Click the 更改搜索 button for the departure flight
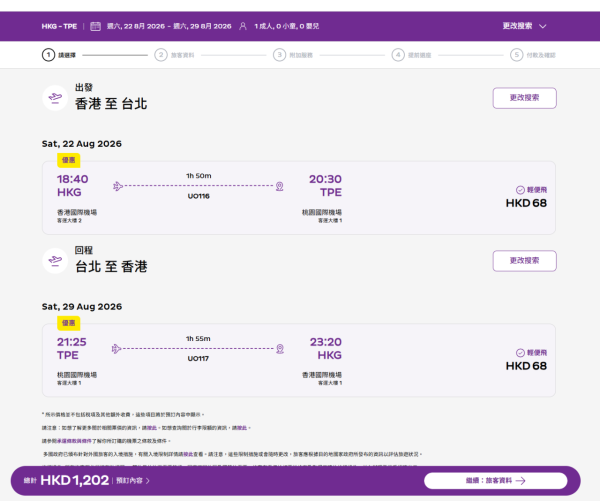600x501 pixels. 524,98
